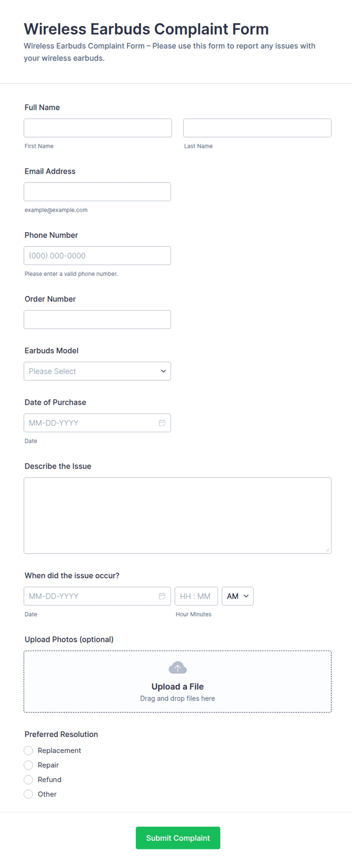Click the cloud upload icon

click(x=178, y=668)
